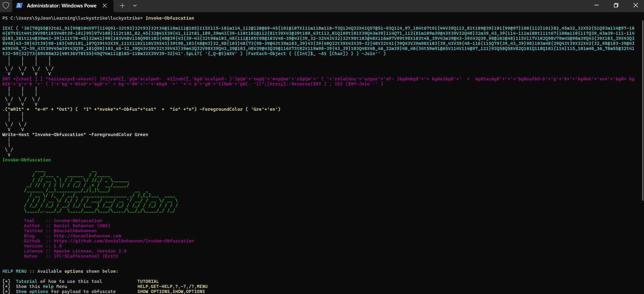Close the Administrator: Windows PowerShell tab

105,6
